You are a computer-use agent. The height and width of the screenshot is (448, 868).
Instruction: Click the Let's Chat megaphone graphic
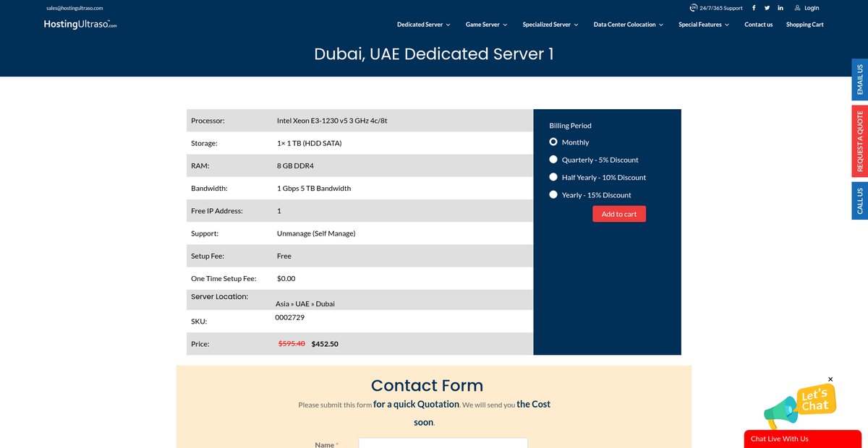tap(799, 407)
